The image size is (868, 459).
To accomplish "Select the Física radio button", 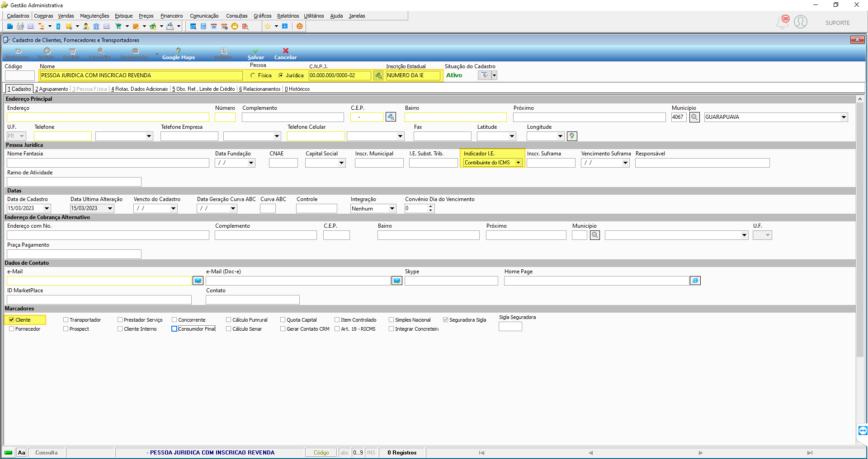I will 253,75.
